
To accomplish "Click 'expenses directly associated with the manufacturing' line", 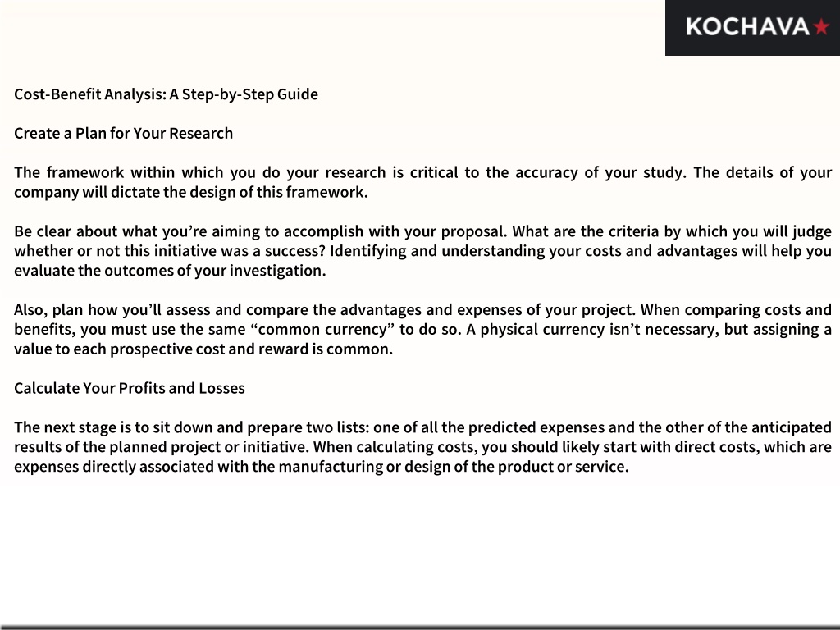I will point(322,467).
